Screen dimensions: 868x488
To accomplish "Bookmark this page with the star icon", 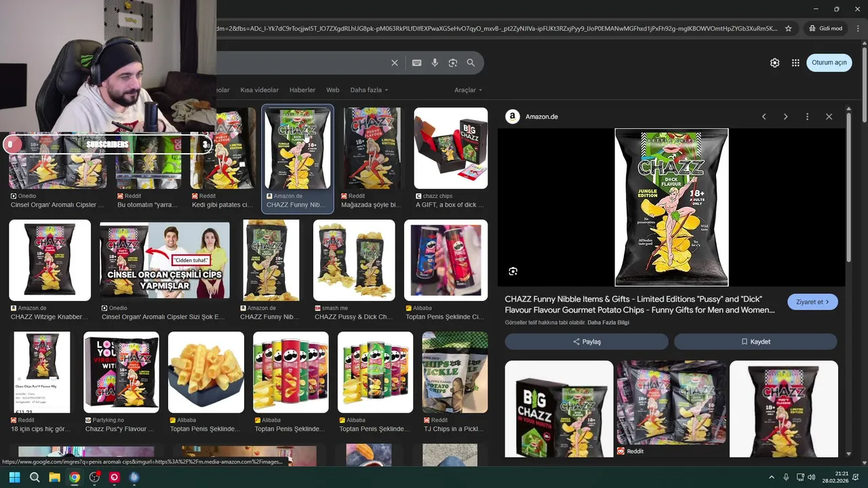I will tap(788, 28).
